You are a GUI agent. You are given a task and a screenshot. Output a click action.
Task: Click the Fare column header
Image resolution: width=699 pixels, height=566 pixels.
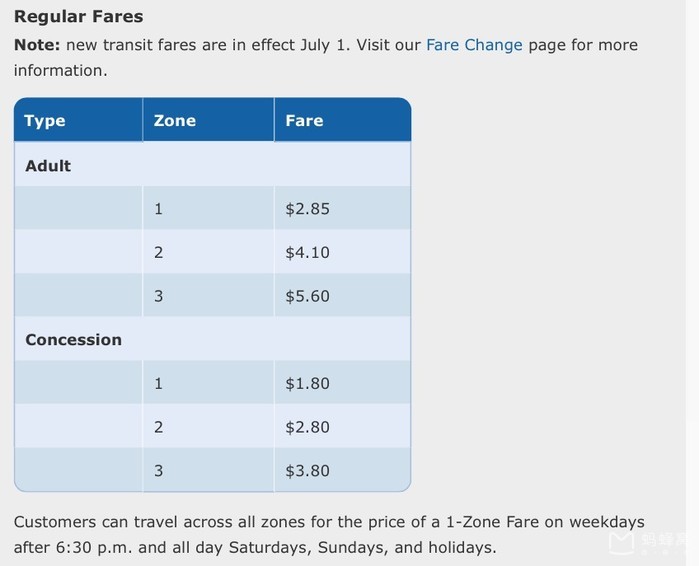tap(304, 121)
